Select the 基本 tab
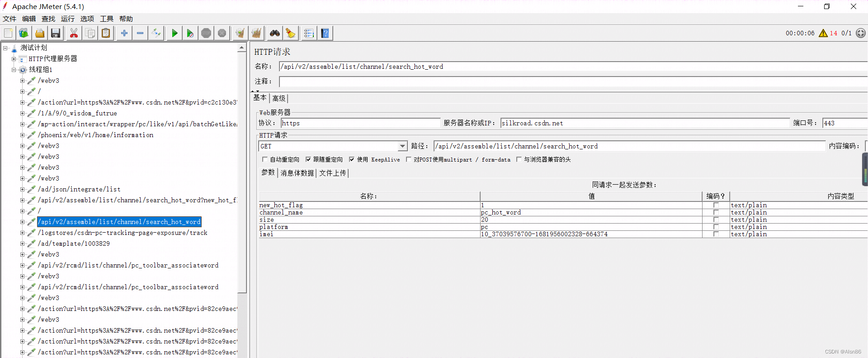Image resolution: width=868 pixels, height=358 pixels. [x=260, y=98]
